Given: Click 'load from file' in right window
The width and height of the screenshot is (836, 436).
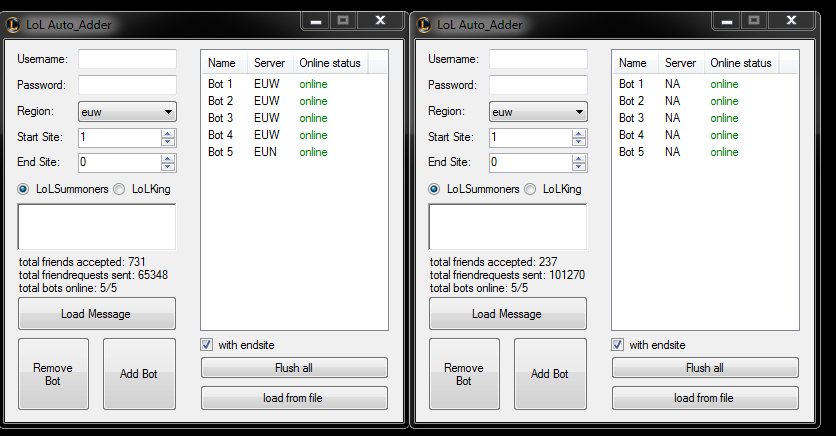Looking at the screenshot, I should coord(705,398).
